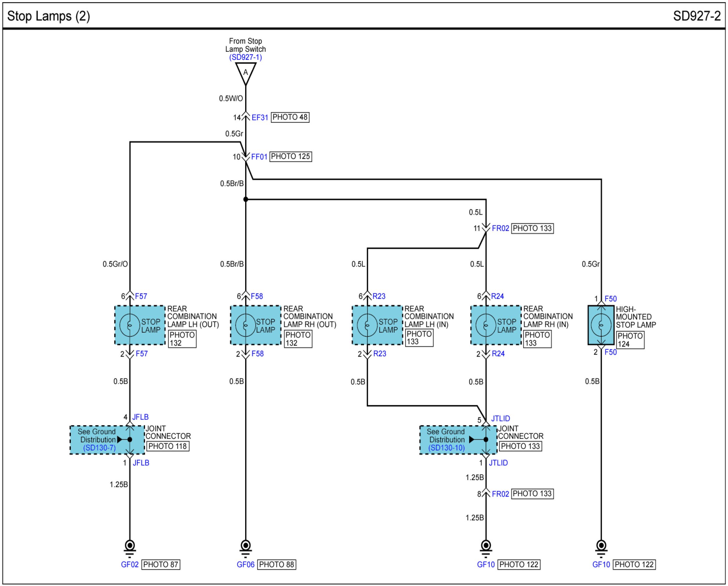Open the SD130-10 ground distribution link
Image resolution: width=728 pixels, height=586 pixels.
tap(446, 448)
